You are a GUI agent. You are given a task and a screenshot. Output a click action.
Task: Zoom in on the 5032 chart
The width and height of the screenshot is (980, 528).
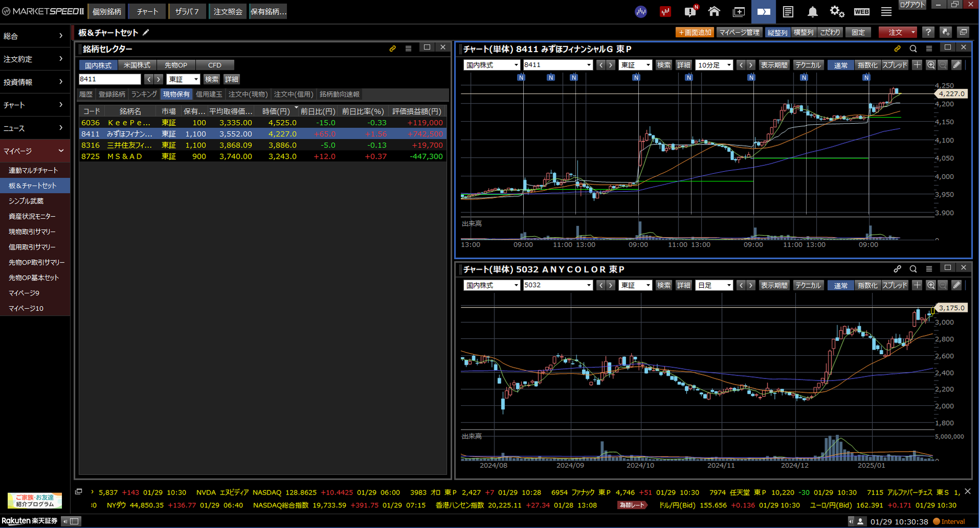931,285
